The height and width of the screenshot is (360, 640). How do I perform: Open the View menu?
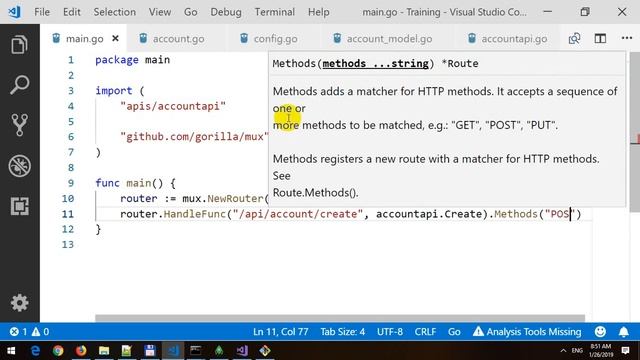coord(160,12)
